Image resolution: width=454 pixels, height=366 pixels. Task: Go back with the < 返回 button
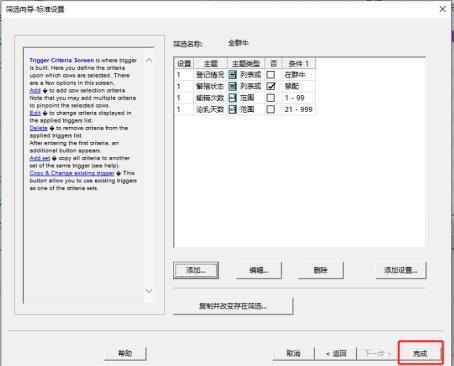click(x=336, y=353)
